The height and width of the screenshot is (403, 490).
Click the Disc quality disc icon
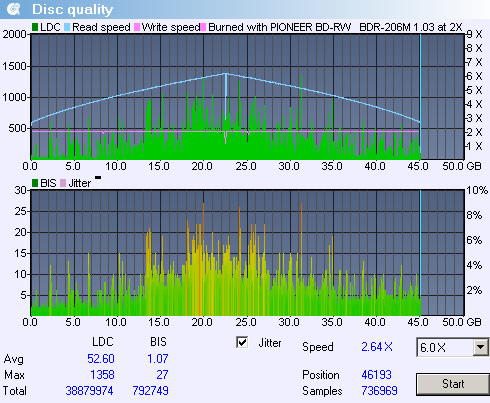click(x=14, y=9)
